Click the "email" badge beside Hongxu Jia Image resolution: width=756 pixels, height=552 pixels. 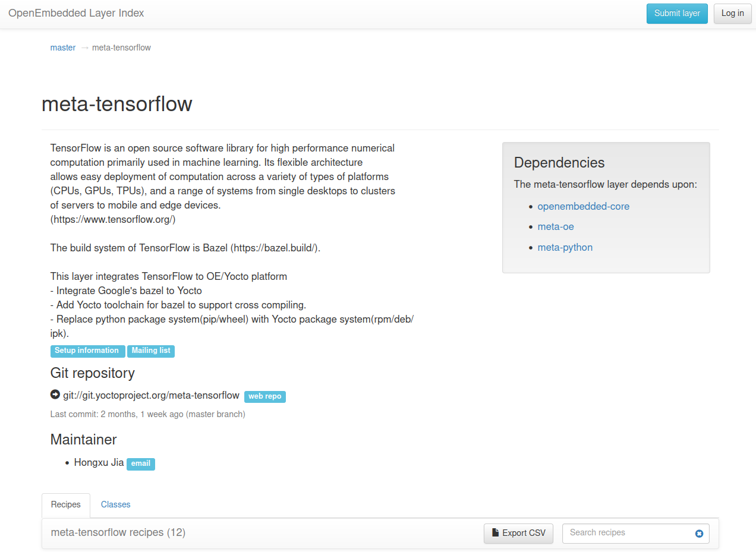pyautogui.click(x=140, y=464)
